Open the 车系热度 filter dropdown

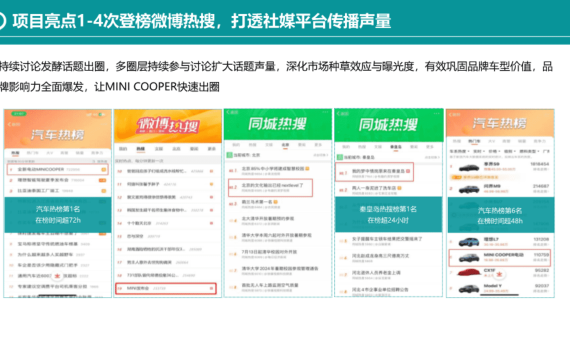(x=459, y=151)
